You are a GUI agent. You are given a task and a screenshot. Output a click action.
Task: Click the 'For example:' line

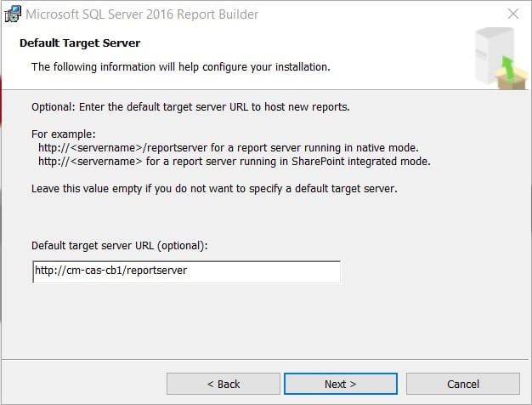point(64,134)
